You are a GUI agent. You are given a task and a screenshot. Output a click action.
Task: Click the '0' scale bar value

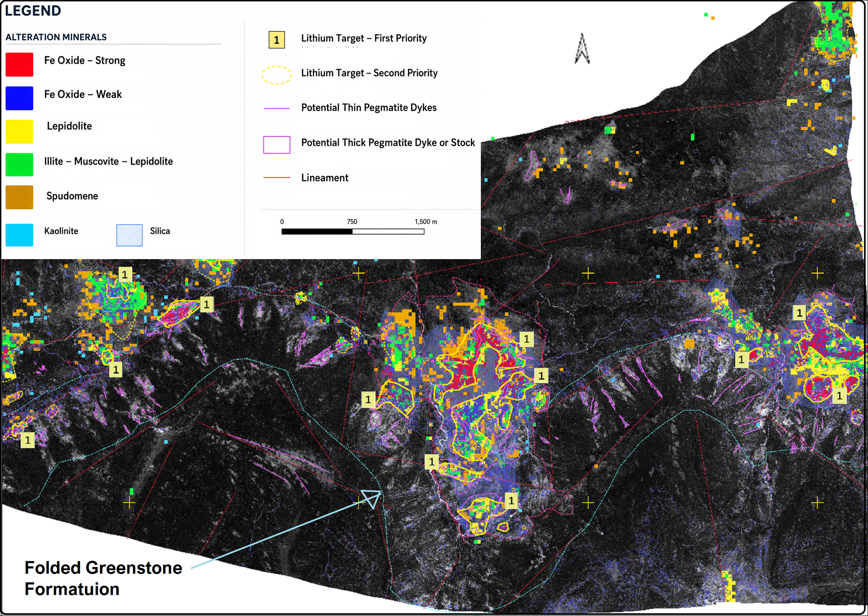click(x=282, y=222)
